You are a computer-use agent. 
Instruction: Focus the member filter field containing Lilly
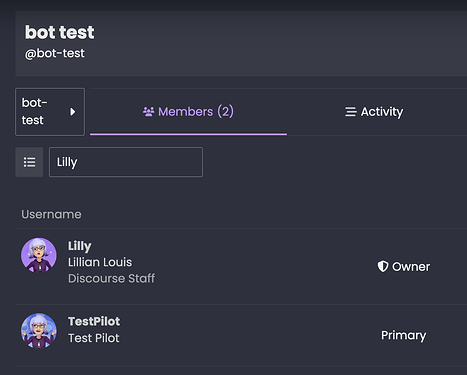tap(126, 162)
